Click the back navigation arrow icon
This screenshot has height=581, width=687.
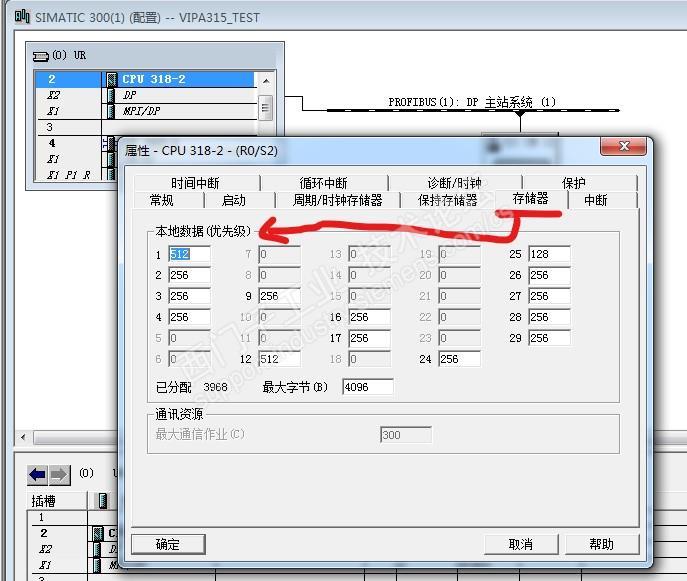(x=38, y=475)
